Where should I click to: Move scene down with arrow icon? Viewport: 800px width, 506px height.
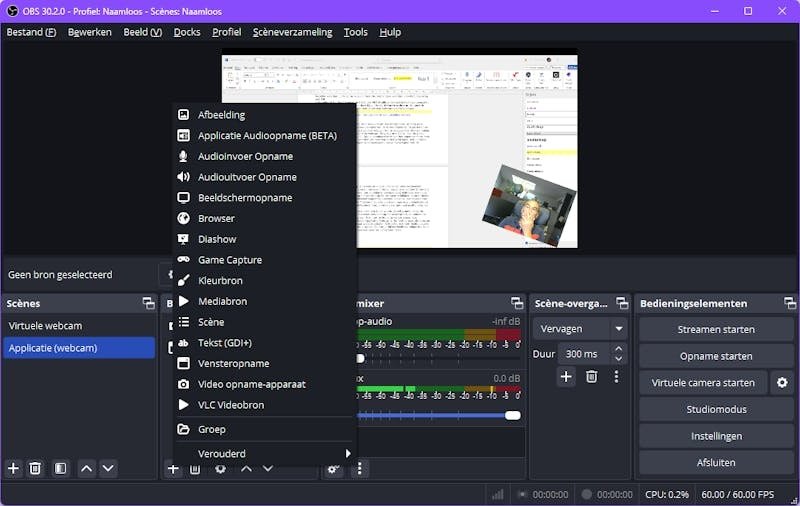(108, 468)
